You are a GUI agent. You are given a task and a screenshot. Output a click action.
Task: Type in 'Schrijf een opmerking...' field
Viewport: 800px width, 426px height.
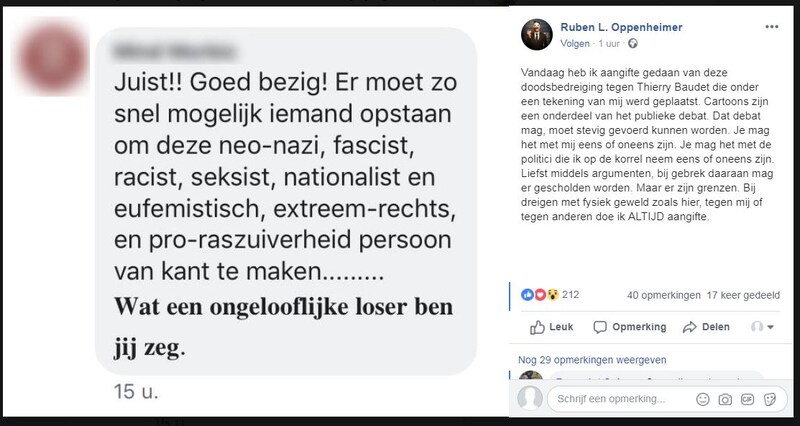point(610,399)
